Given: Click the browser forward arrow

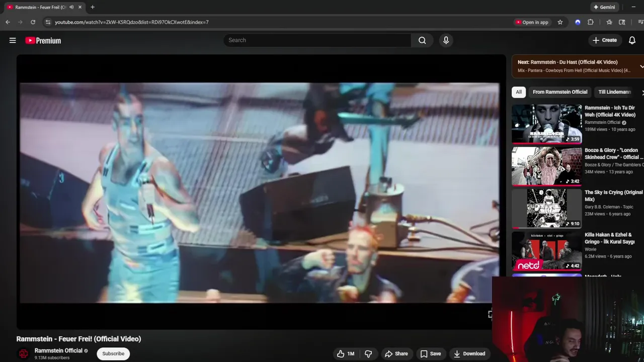Looking at the screenshot, I should click(20, 22).
